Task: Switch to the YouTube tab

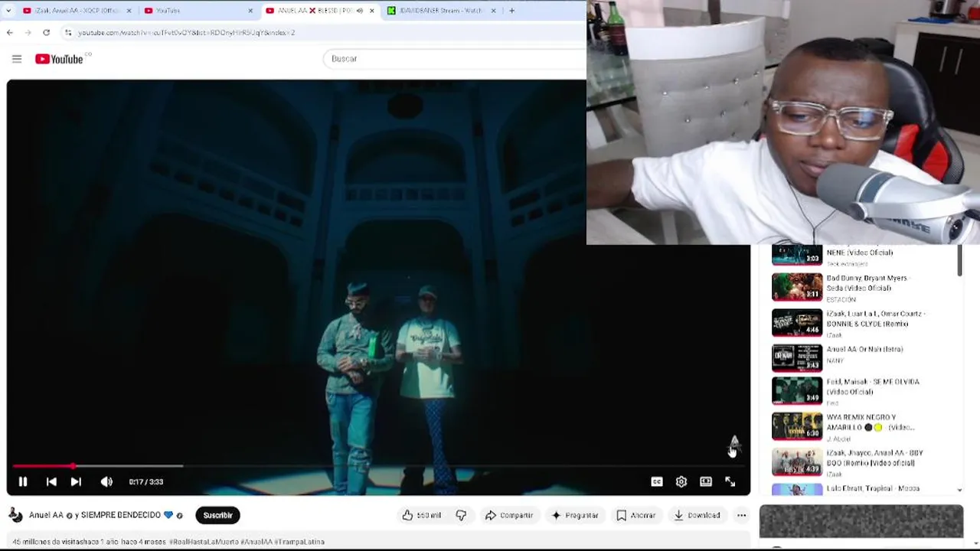Action: (198, 11)
